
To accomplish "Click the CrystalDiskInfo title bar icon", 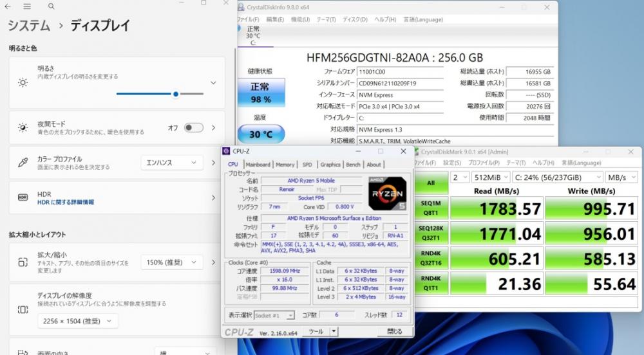I will pos(241,7).
